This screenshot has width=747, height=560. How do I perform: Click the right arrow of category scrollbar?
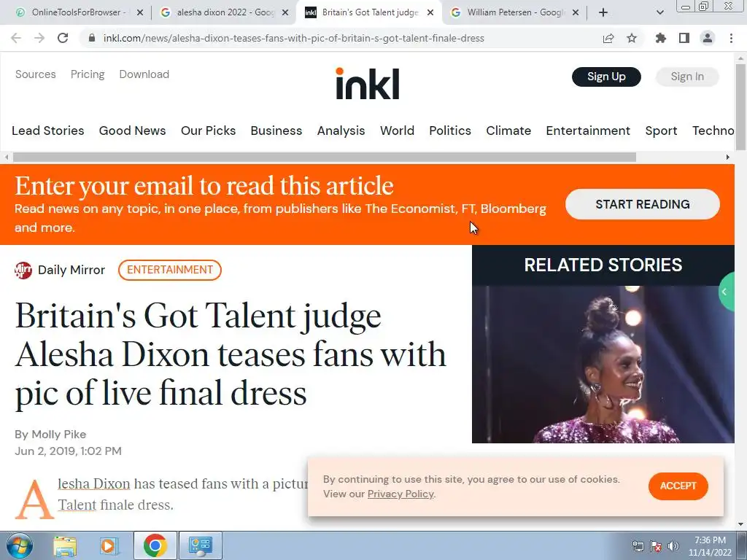727,157
